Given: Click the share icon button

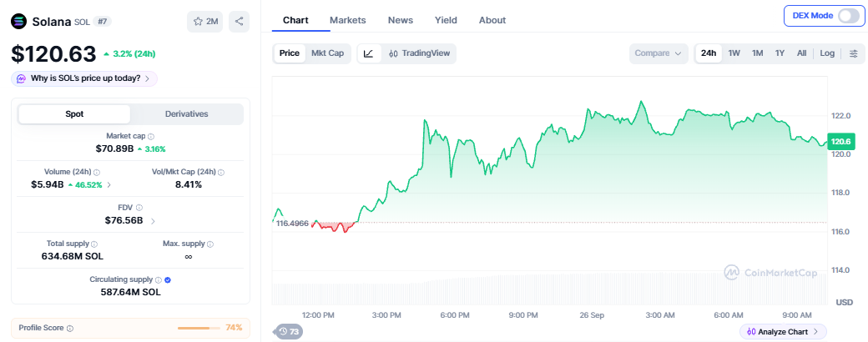Looking at the screenshot, I should (240, 22).
